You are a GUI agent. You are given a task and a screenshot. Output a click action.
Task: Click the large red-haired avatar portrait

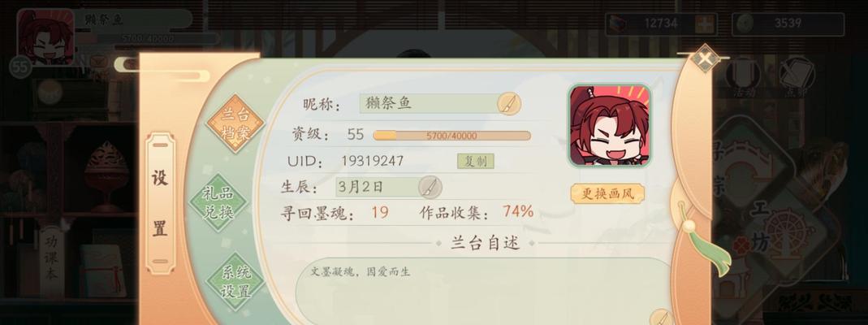(610, 126)
